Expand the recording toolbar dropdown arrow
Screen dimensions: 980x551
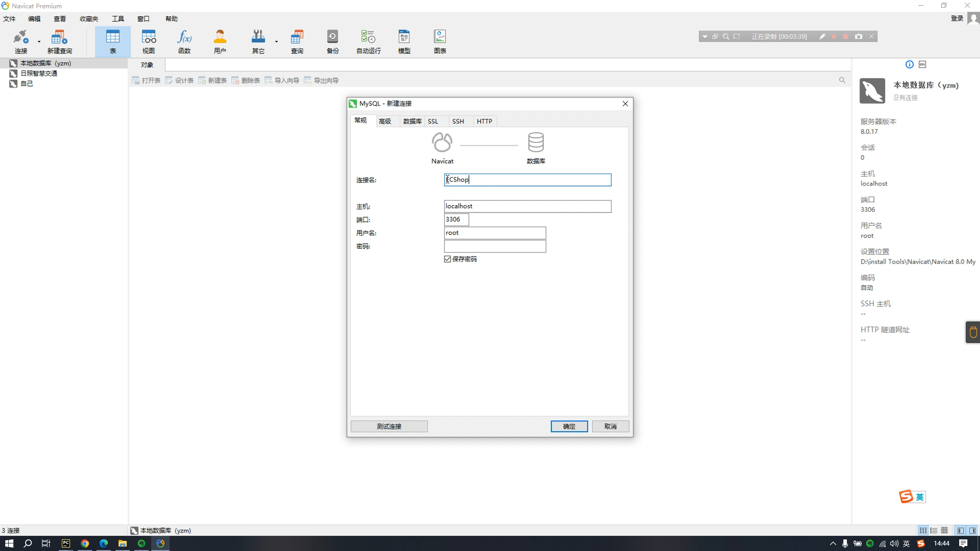705,37
